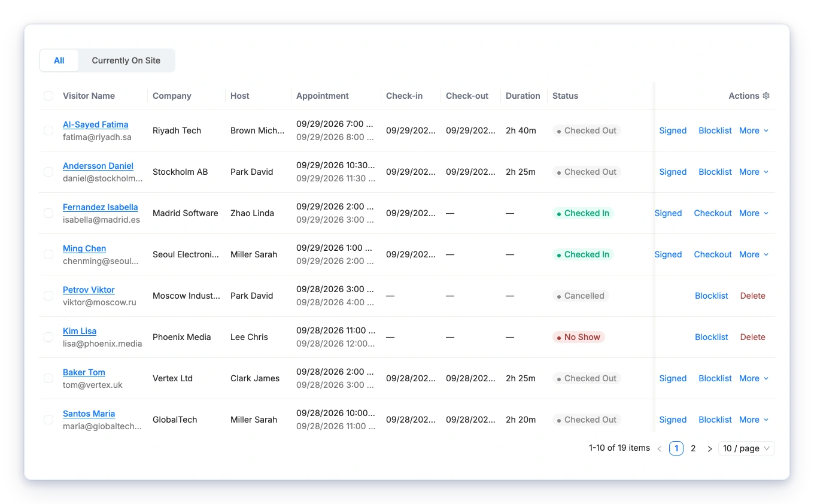Open Signed document for Ming Chen
This screenshot has width=814, height=504.
pyautogui.click(x=668, y=254)
